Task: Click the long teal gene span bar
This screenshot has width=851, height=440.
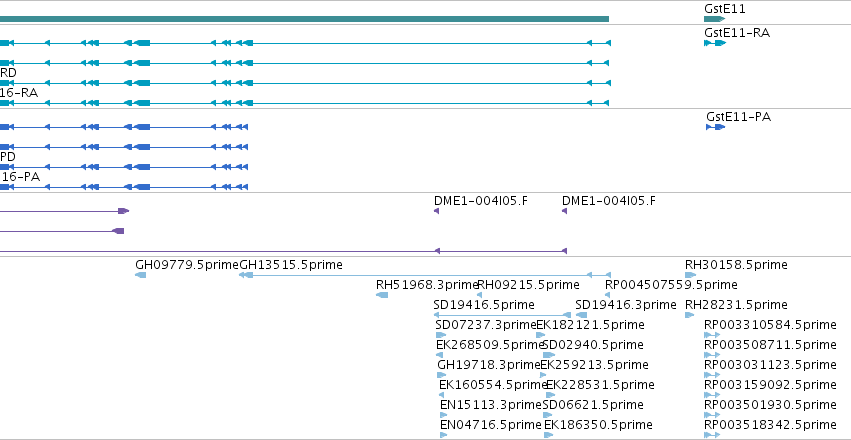Action: 304,19
